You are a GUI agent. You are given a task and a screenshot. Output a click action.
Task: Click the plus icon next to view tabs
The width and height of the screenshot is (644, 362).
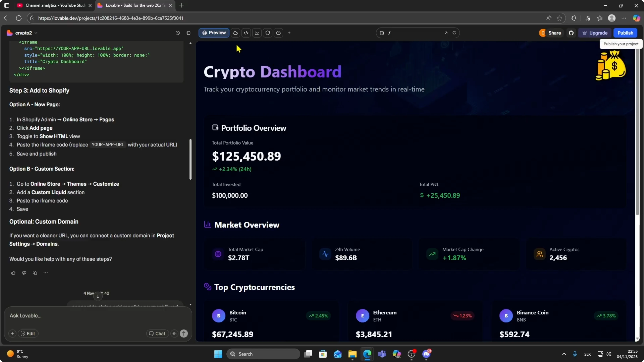[x=289, y=33]
